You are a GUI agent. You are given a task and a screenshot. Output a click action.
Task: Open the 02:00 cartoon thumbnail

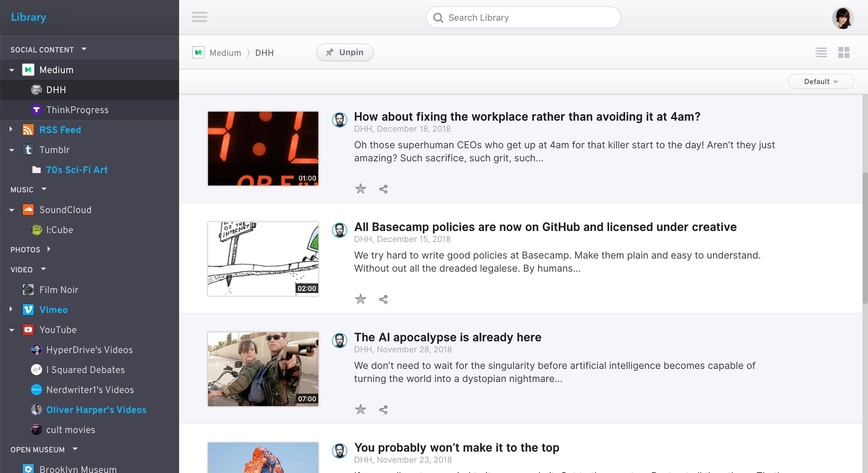click(263, 259)
